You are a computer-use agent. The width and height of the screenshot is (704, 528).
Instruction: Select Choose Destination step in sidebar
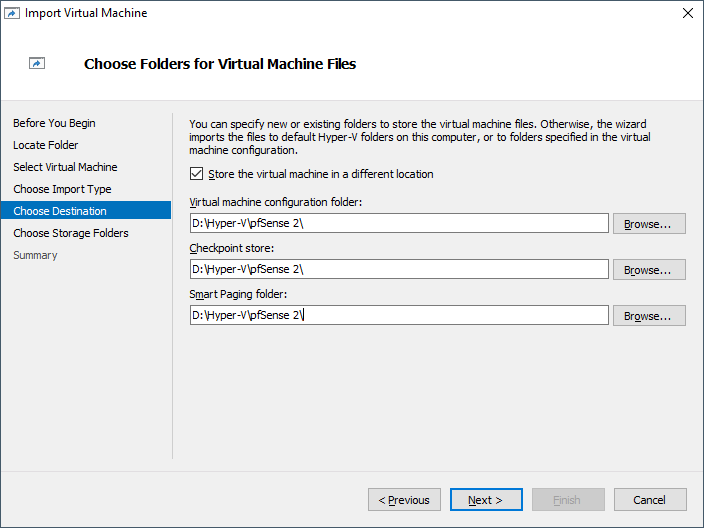60,211
